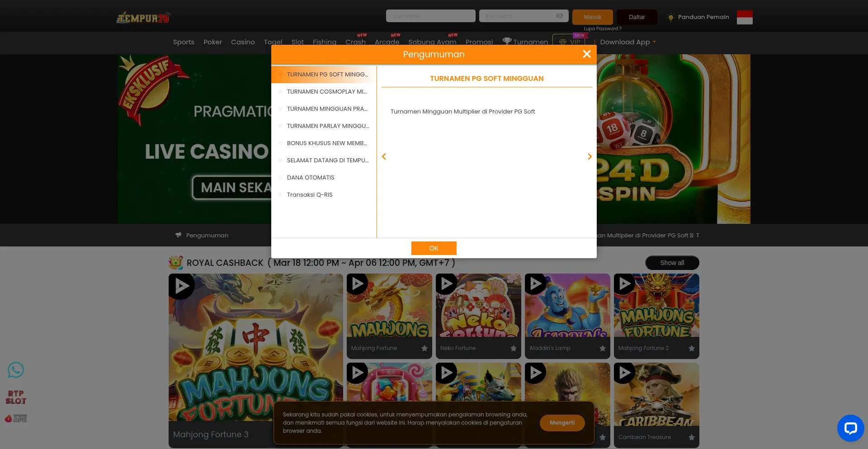Viewport: 868px width, 449px height.
Task: Click the megaphone Pengumuman ticker icon
Action: pos(179,235)
